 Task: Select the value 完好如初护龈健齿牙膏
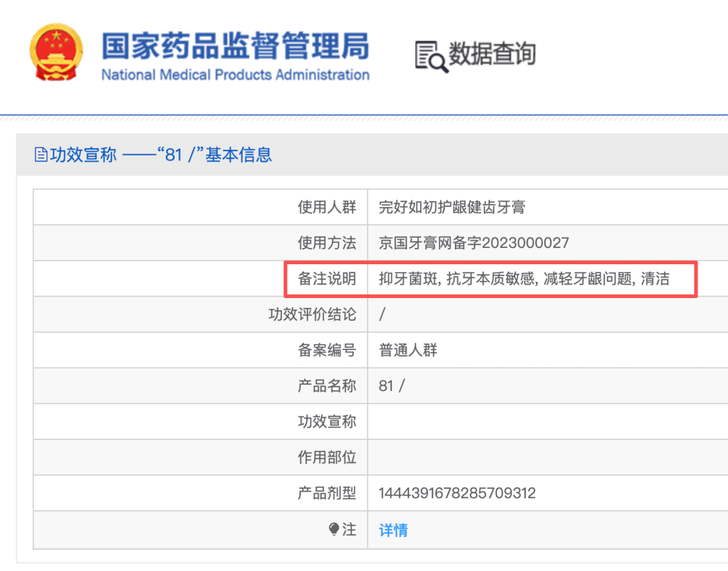pyautogui.click(x=452, y=207)
